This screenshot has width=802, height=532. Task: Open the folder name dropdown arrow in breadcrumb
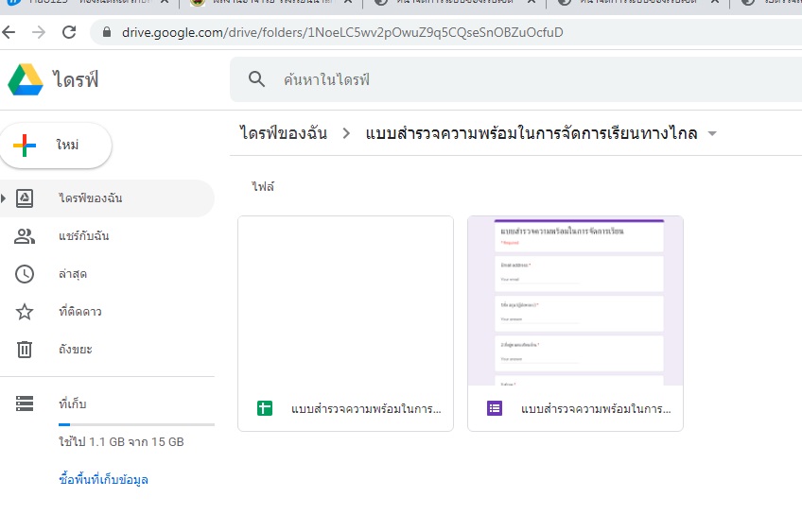click(x=712, y=133)
